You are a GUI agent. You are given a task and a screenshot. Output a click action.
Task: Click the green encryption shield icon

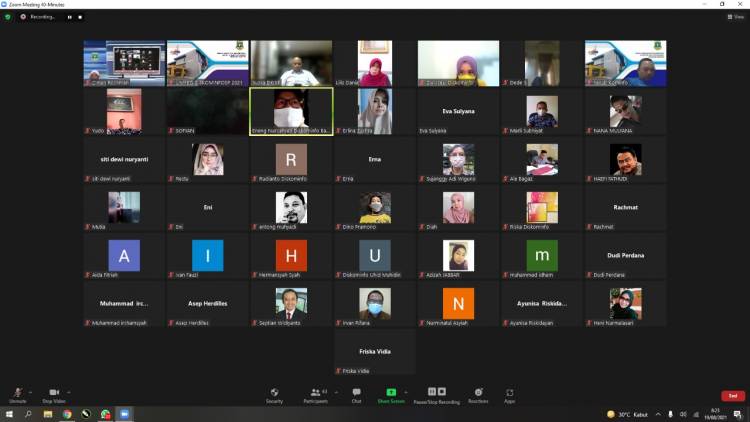(8, 17)
